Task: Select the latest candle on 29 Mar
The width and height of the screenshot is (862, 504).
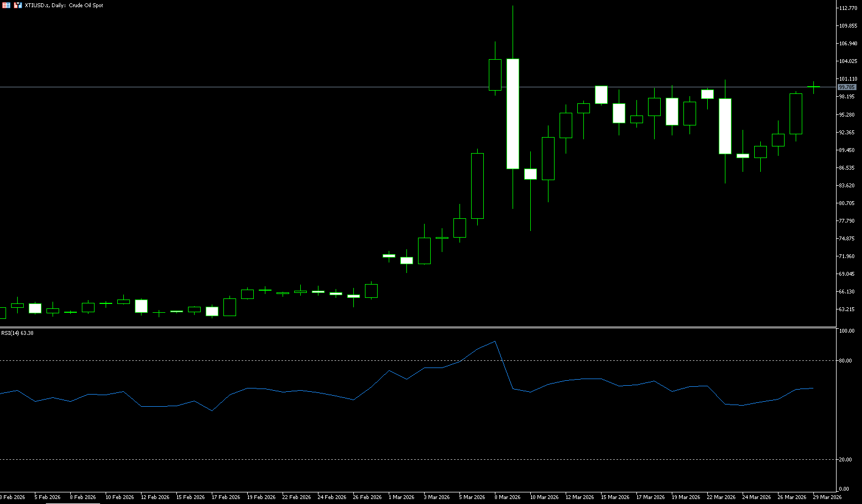Action: coord(813,87)
